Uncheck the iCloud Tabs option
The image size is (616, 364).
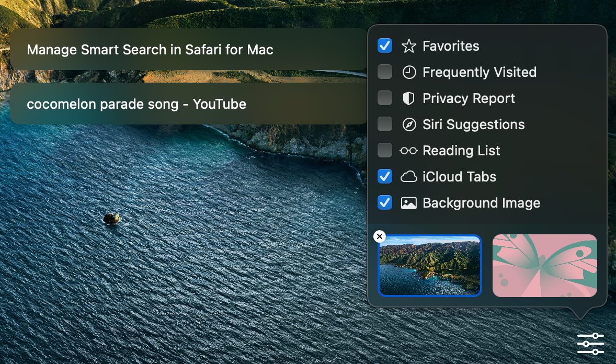[385, 177]
